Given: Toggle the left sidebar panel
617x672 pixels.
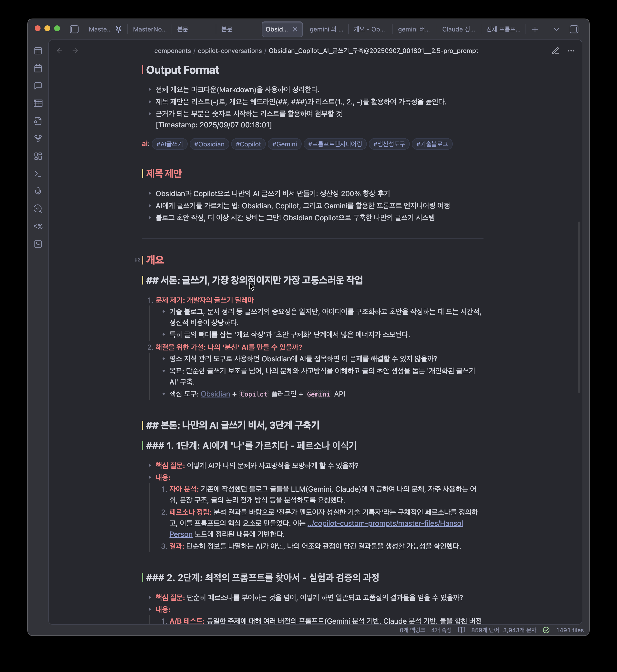Looking at the screenshot, I should coord(74,29).
